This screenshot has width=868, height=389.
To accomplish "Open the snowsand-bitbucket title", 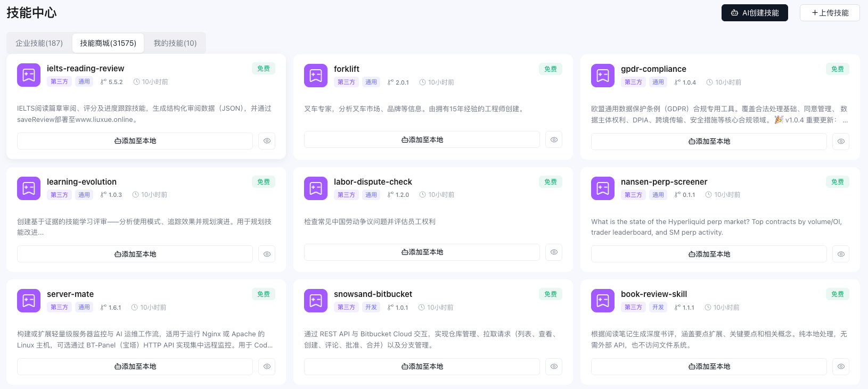I will 373,294.
